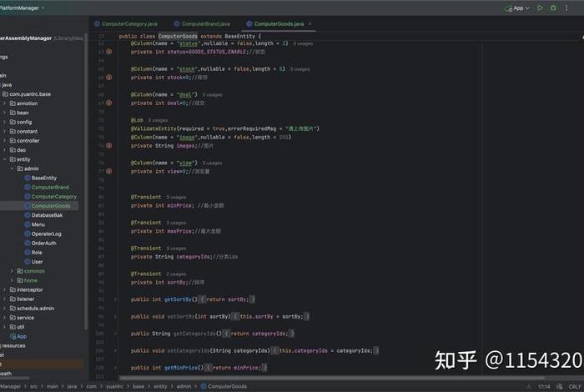This screenshot has width=584, height=392.
Task: Switch to the ComputerBrand.java tab
Action: 202,24
